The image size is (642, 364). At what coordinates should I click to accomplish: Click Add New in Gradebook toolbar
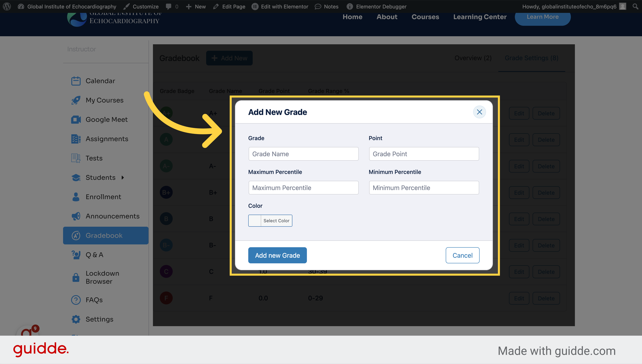click(229, 58)
